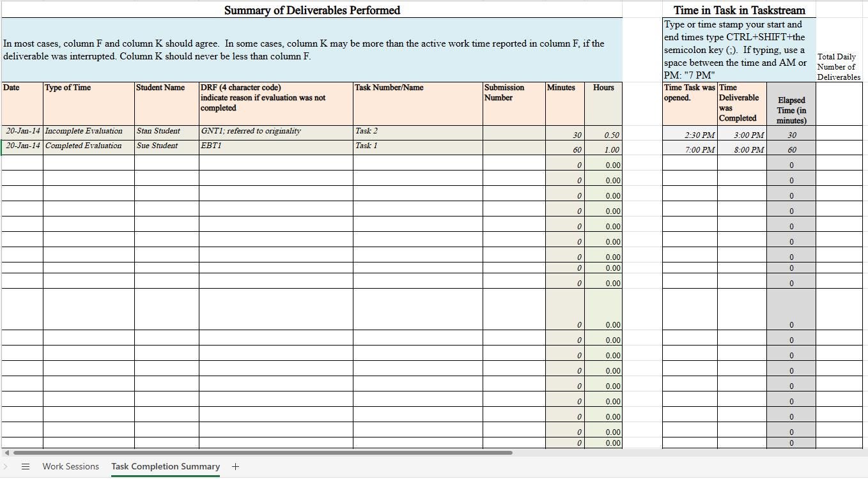Click the Date column header cell
Image resolution: width=868 pixels, height=479 pixels.
click(21, 103)
